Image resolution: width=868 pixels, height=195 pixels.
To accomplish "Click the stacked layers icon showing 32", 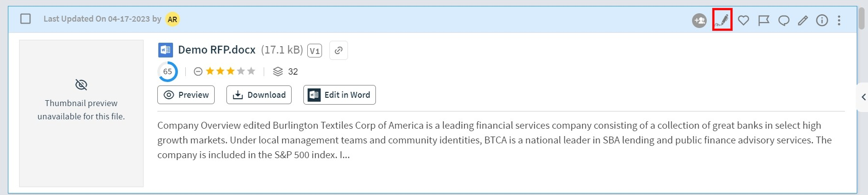I will tap(278, 72).
